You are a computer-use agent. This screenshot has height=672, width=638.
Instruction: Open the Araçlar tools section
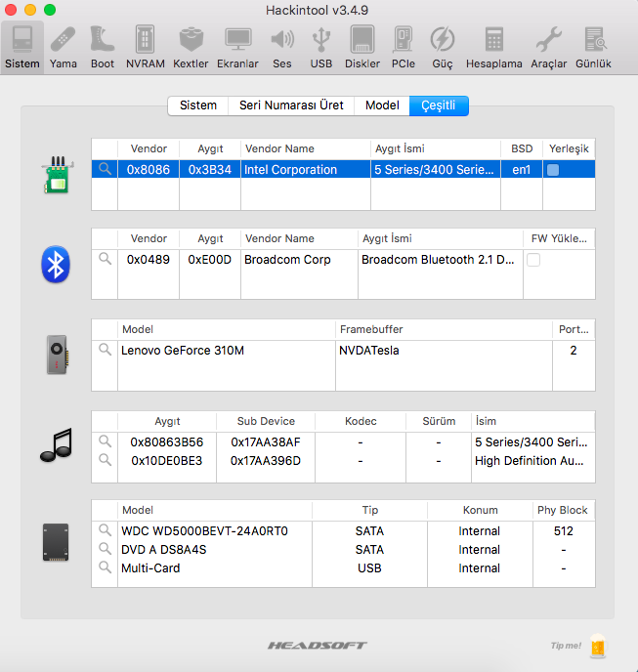point(548,46)
